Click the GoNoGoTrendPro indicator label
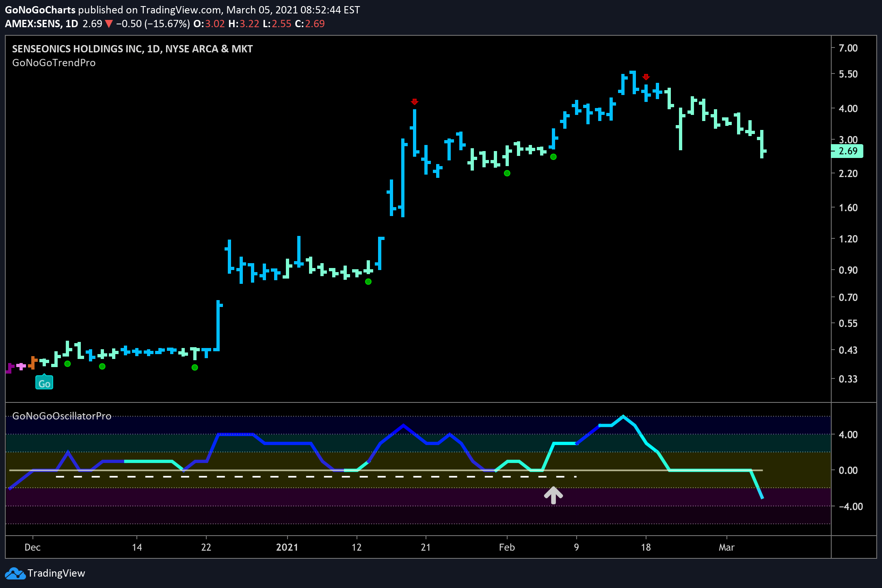The width and height of the screenshot is (882, 588). pyautogui.click(x=54, y=63)
